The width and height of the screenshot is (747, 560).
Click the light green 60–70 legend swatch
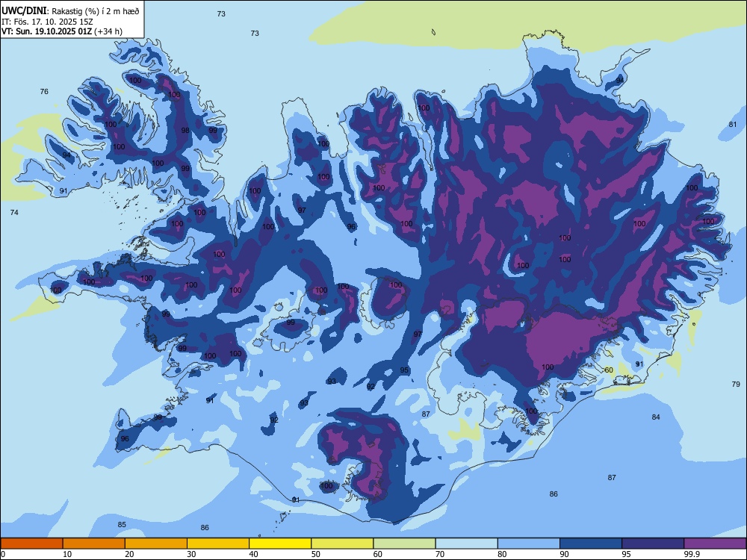click(x=404, y=544)
